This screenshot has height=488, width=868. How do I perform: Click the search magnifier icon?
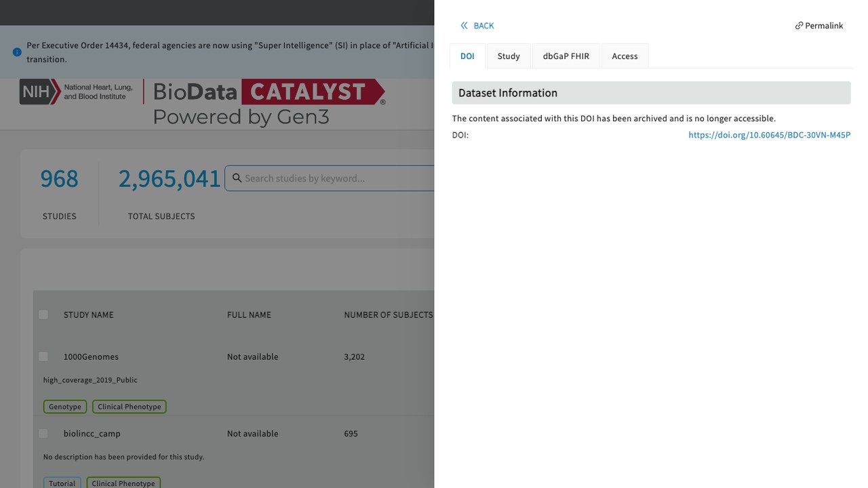tap(237, 178)
